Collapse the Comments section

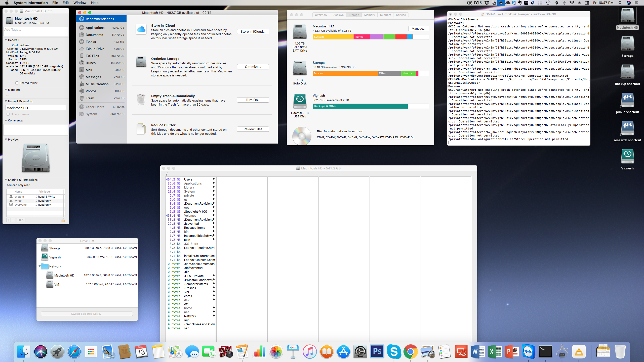point(6,120)
